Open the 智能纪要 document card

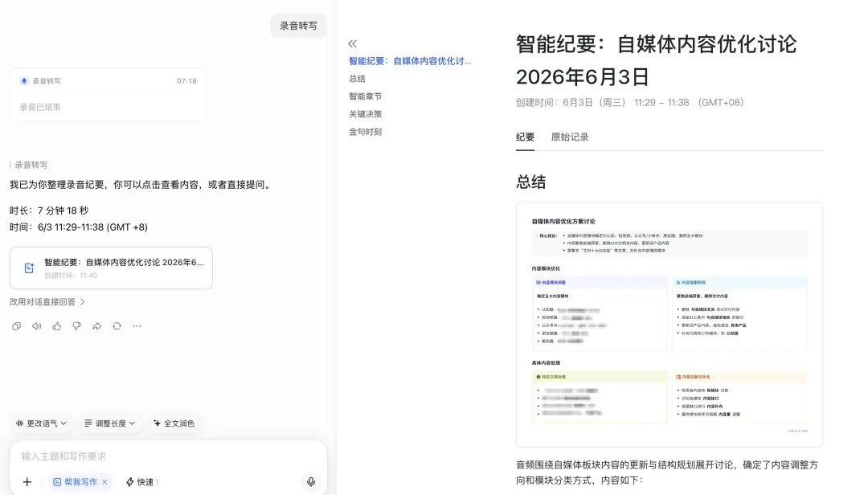[111, 268]
